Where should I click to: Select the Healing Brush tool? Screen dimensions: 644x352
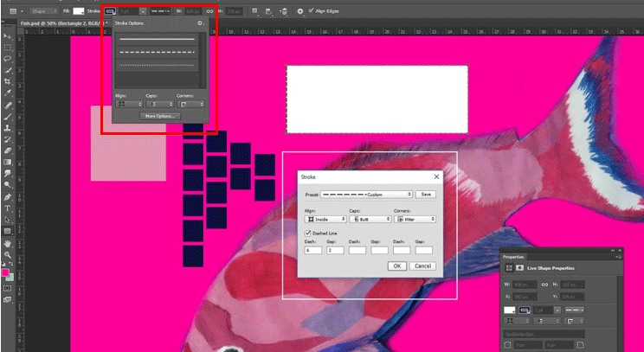tap(8, 106)
